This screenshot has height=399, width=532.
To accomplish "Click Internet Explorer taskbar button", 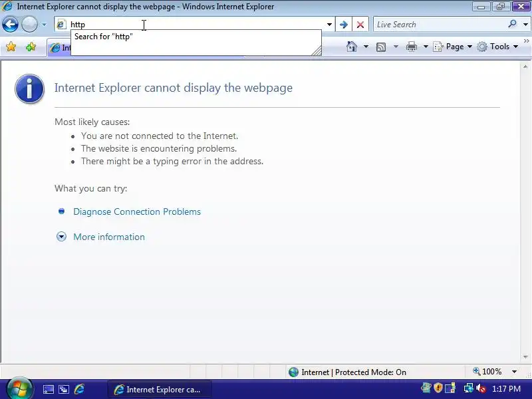I will 160,390.
